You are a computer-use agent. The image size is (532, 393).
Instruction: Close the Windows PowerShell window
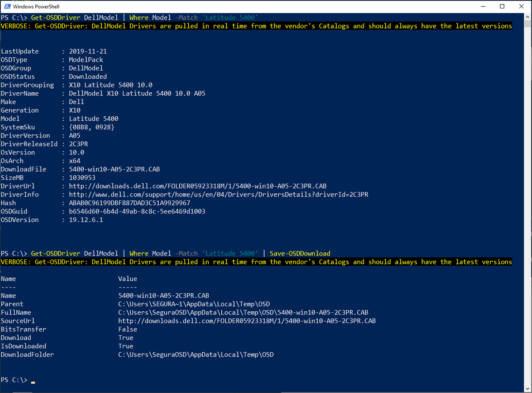(522, 7)
